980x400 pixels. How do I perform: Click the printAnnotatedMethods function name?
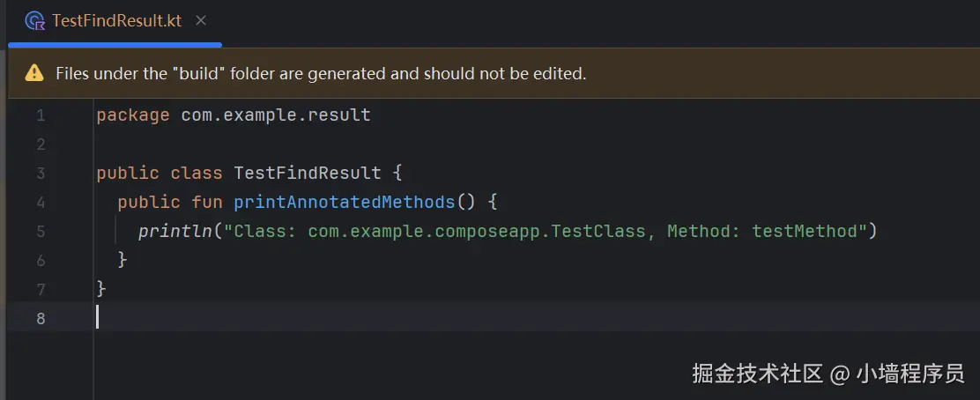point(344,202)
